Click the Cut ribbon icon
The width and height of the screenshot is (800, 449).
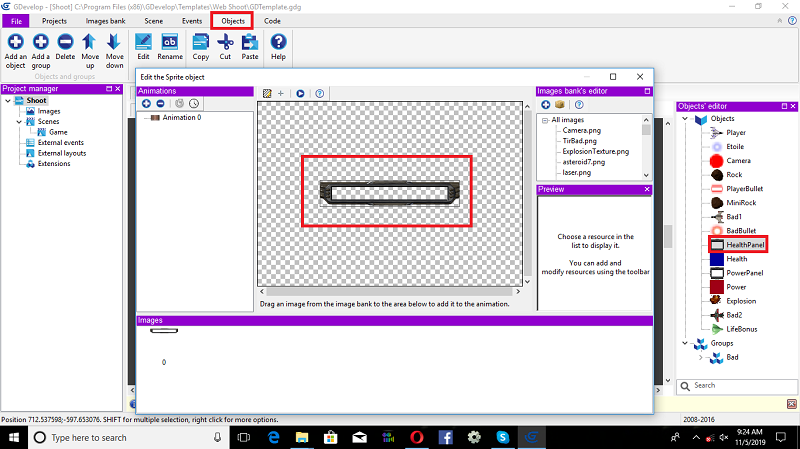pyautogui.click(x=225, y=42)
